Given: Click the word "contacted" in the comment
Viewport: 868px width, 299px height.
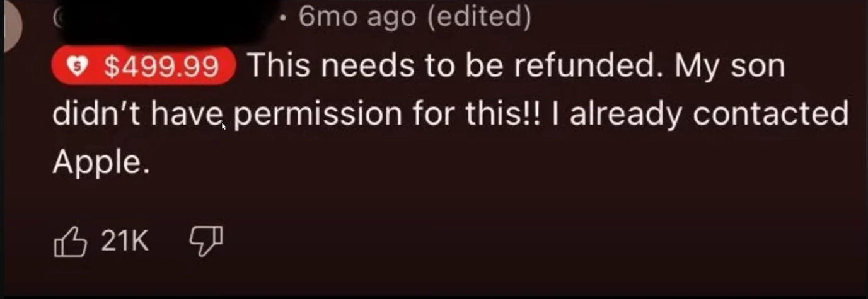Looking at the screenshot, I should pos(770,115).
